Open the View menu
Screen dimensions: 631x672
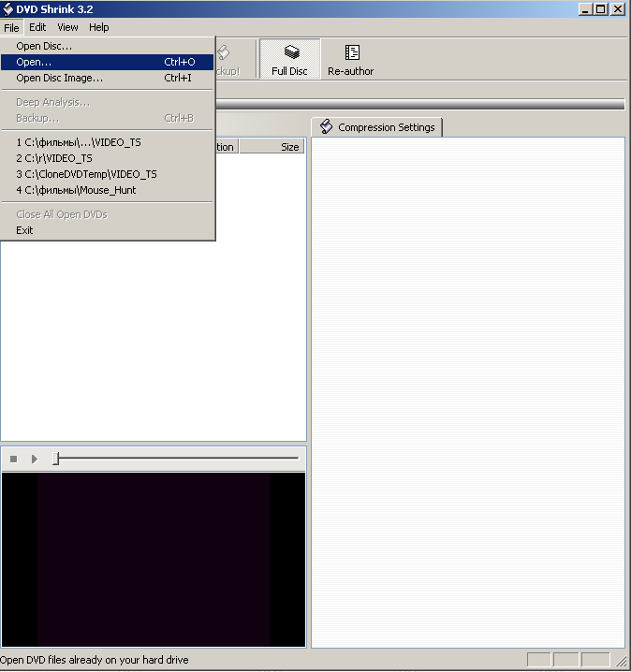pos(67,27)
